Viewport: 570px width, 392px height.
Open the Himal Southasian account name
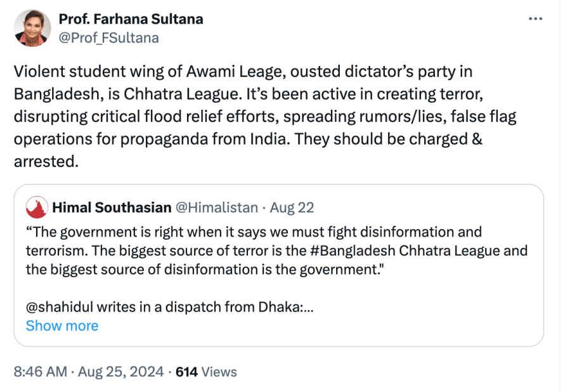pyautogui.click(x=112, y=207)
